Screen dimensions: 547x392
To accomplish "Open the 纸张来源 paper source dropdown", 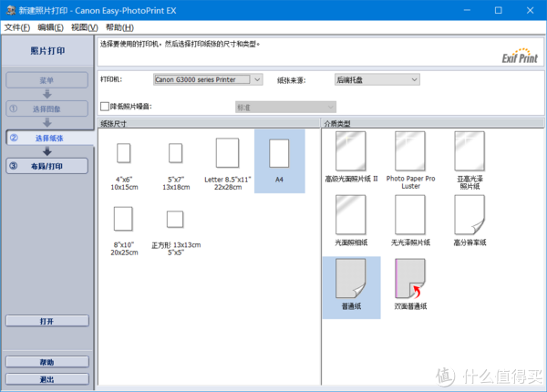I will [x=377, y=79].
